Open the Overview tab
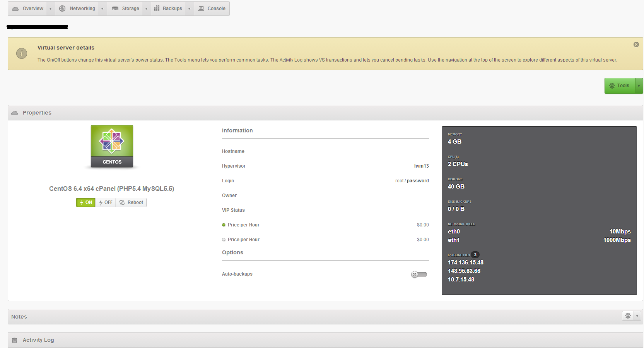 [27, 9]
